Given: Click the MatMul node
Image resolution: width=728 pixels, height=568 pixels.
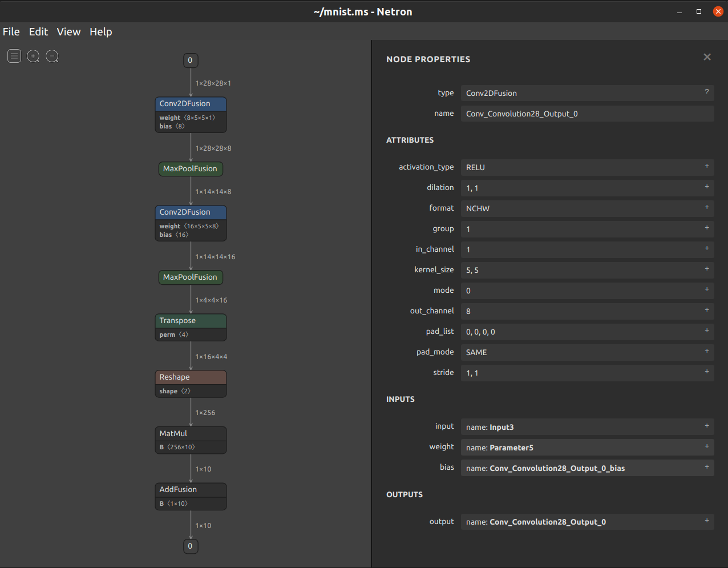Looking at the screenshot, I should pos(191,434).
